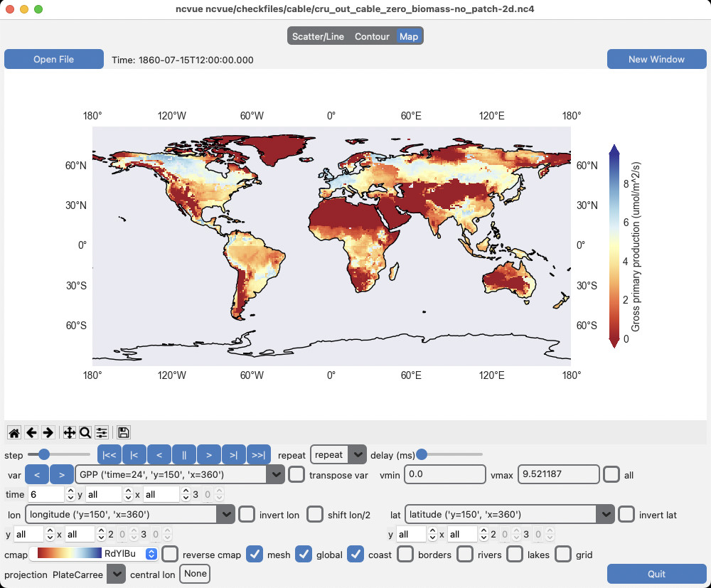Click the lat-row x stepper arrows
The height and width of the screenshot is (588, 711).
coord(483,534)
